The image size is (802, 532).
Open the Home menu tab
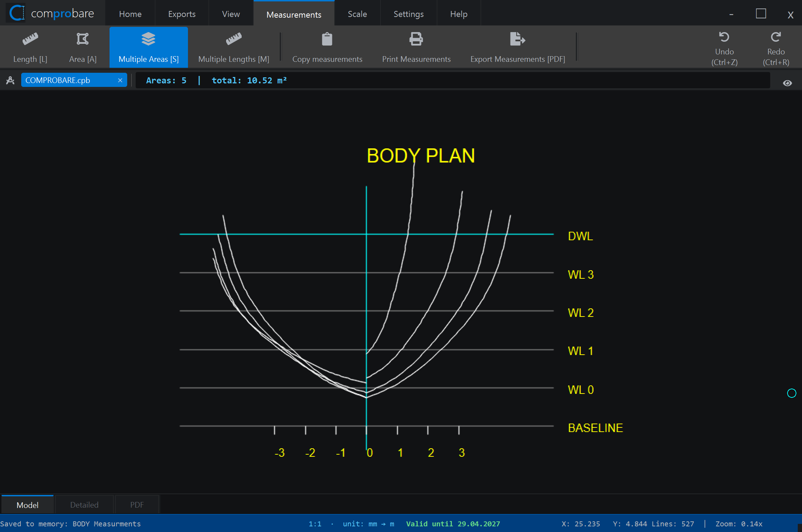click(x=130, y=14)
